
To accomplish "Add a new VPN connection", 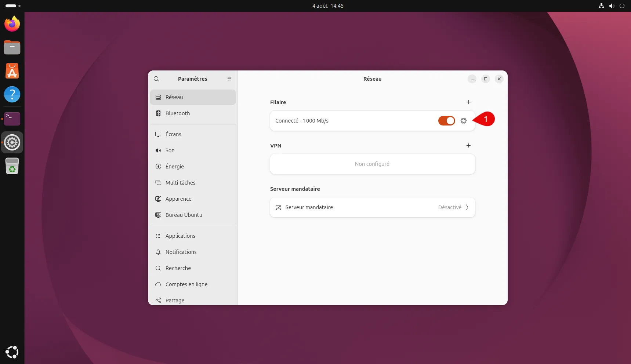I will point(468,146).
